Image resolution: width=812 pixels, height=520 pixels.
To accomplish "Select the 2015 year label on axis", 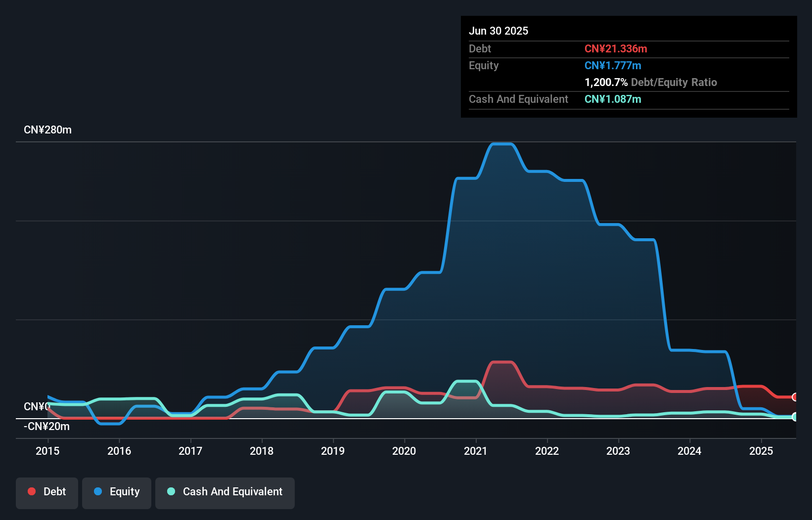I will 47,451.
